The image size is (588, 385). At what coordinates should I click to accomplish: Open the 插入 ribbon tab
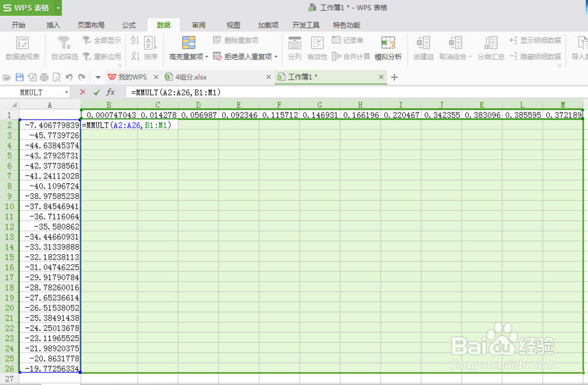53,25
